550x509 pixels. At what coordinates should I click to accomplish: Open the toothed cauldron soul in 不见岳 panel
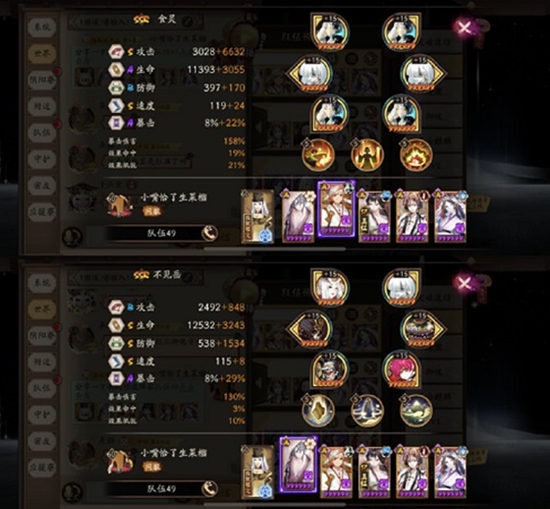423,329
